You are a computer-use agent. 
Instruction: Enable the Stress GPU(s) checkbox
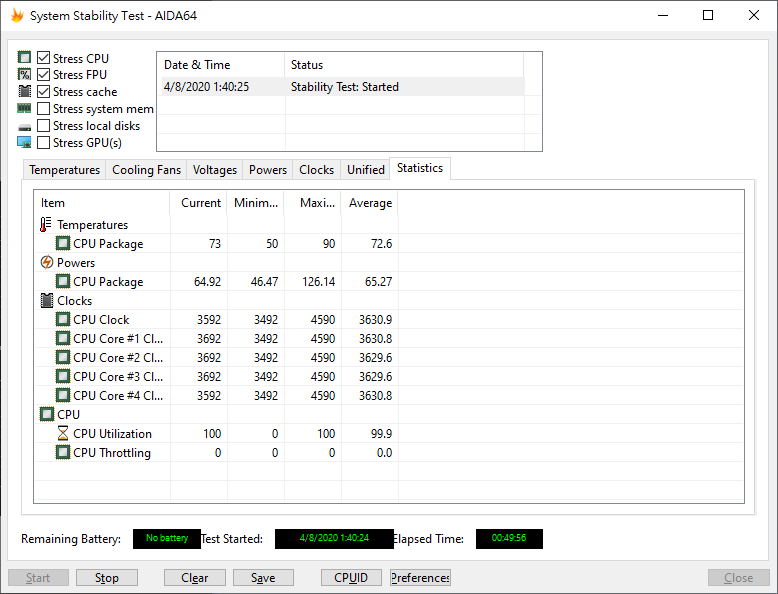click(x=44, y=142)
